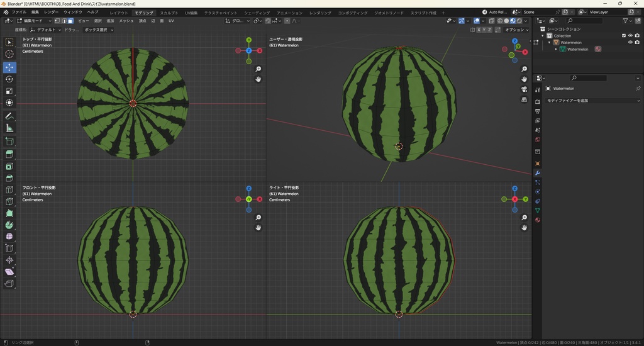The image size is (644, 346).
Task: Select the Cursor tool in left toolbar
Action: coord(9,54)
